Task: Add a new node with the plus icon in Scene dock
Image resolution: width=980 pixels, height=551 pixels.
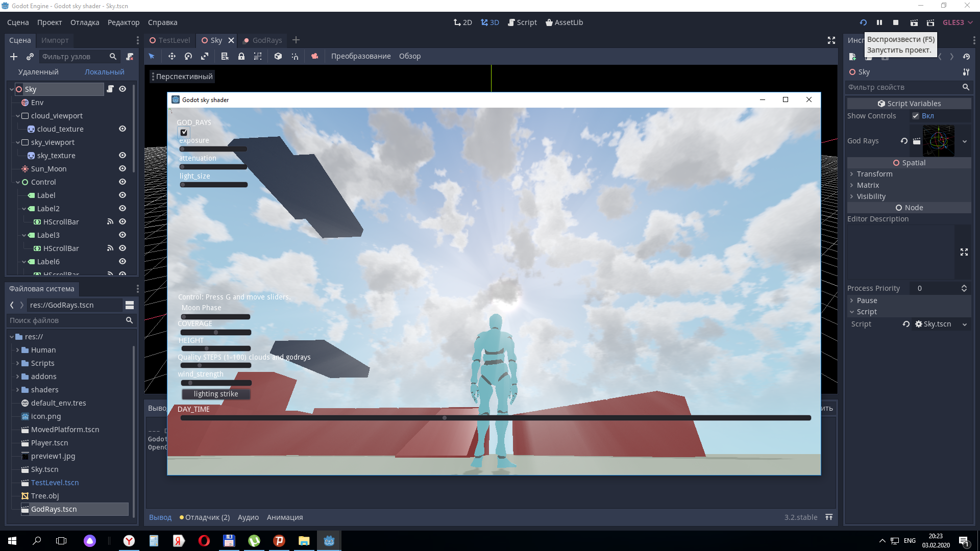Action: 13,57
